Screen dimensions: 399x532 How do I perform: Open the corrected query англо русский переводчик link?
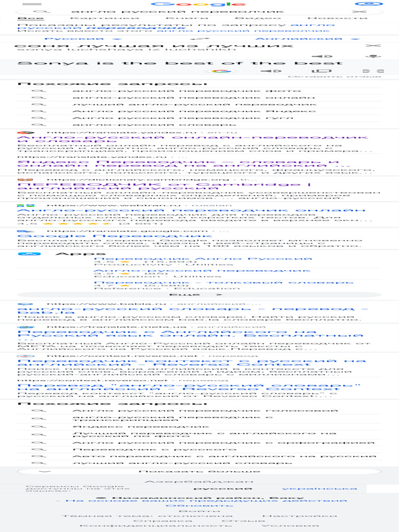[177, 26]
